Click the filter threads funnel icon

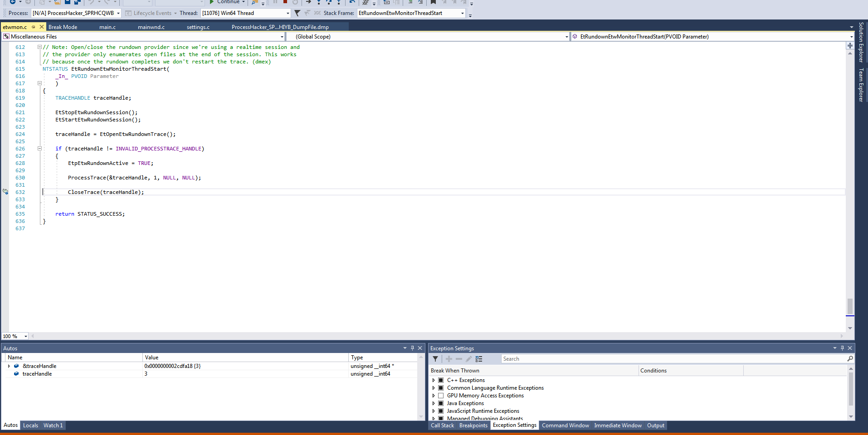click(297, 13)
